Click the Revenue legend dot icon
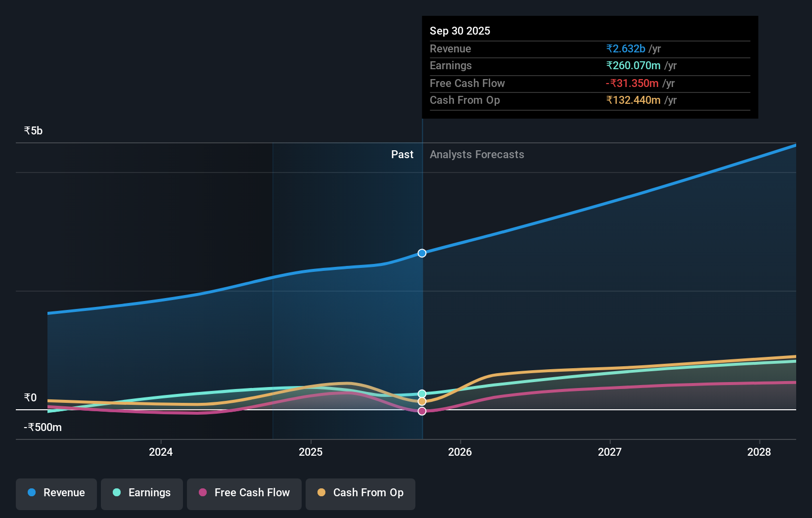 tap(32, 493)
